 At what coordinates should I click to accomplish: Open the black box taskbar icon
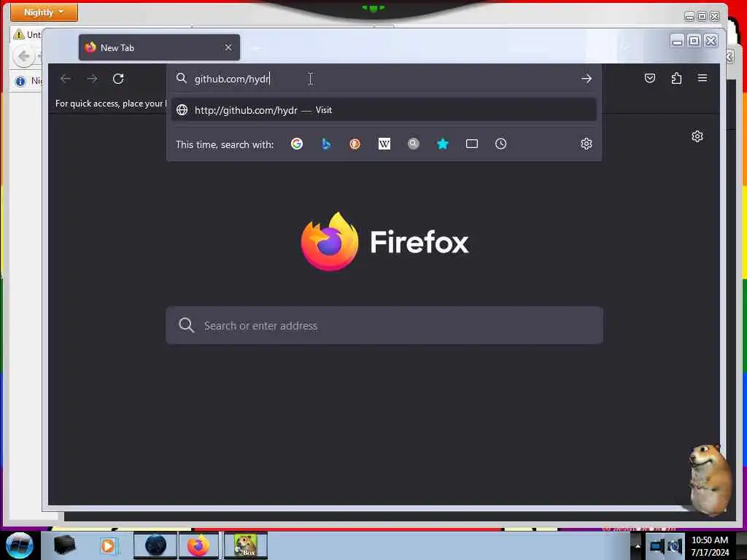64,545
